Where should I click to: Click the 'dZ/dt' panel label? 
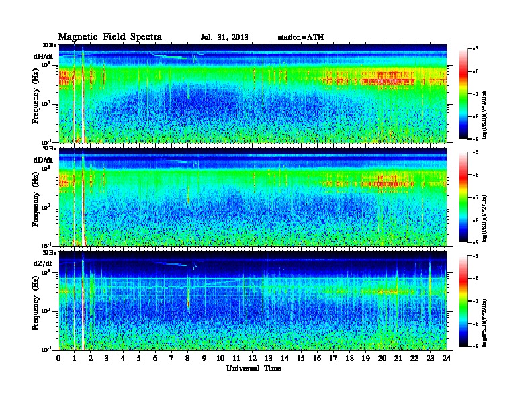[43, 263]
